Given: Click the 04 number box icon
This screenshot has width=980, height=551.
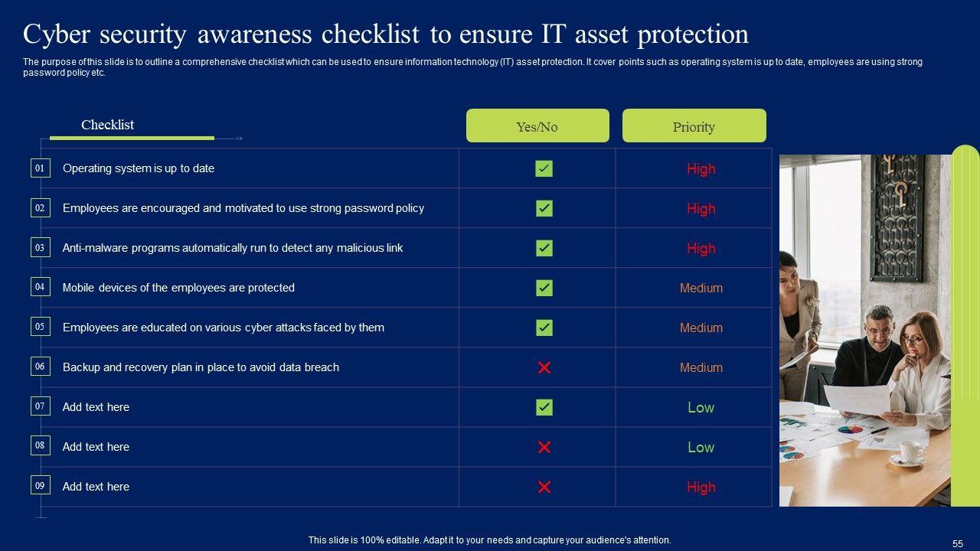Looking at the screenshot, I should coord(40,287).
